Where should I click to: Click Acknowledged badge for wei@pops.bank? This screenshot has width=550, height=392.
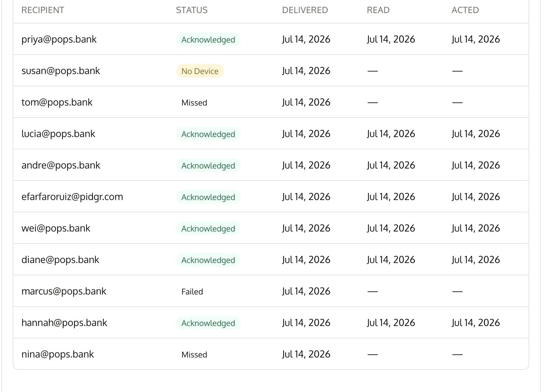(208, 228)
